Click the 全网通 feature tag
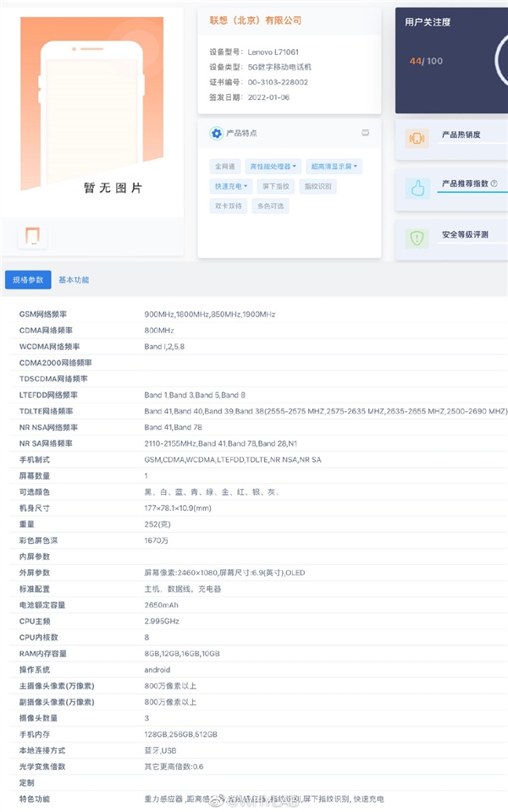The height and width of the screenshot is (812, 508). click(x=225, y=167)
